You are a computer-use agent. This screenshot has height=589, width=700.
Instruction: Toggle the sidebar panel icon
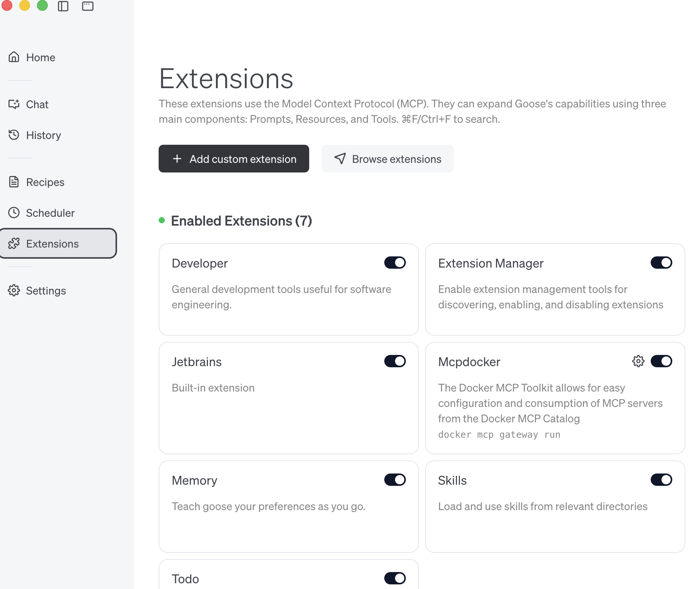[63, 6]
